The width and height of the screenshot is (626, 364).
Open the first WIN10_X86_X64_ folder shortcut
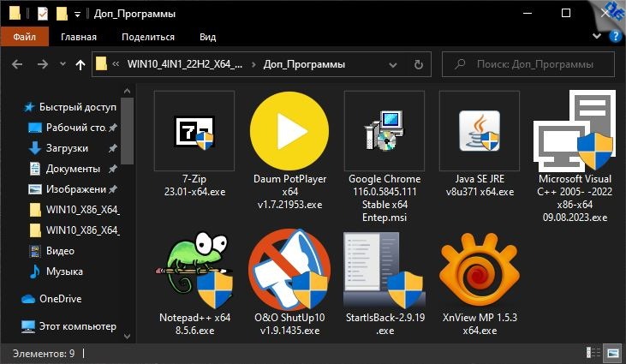75,210
